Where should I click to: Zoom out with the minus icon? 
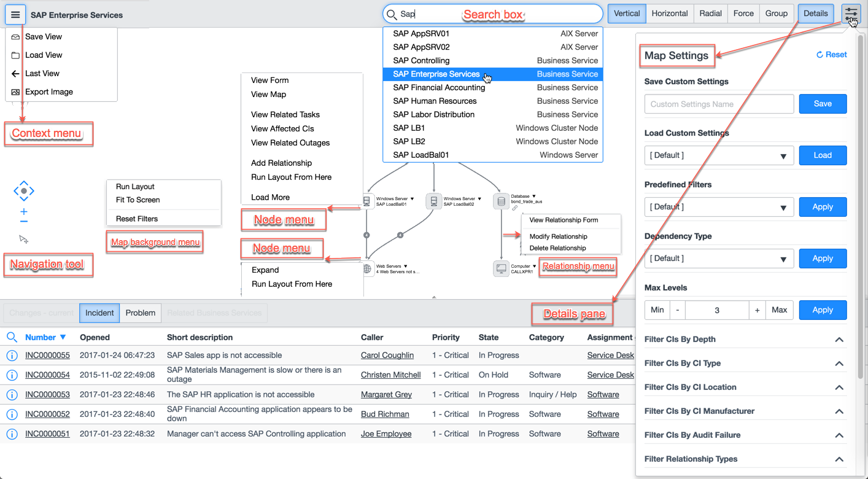24,222
